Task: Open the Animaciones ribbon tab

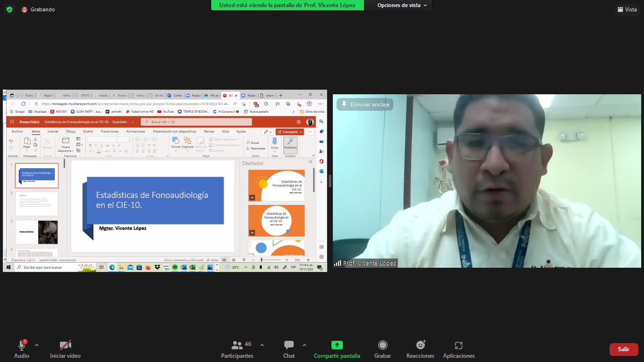Action: tap(136, 132)
